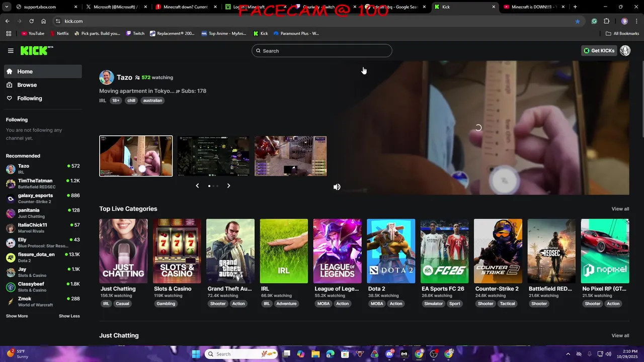Open a new browser tab
Viewport: 644px width, 362px height.
coord(575,7)
